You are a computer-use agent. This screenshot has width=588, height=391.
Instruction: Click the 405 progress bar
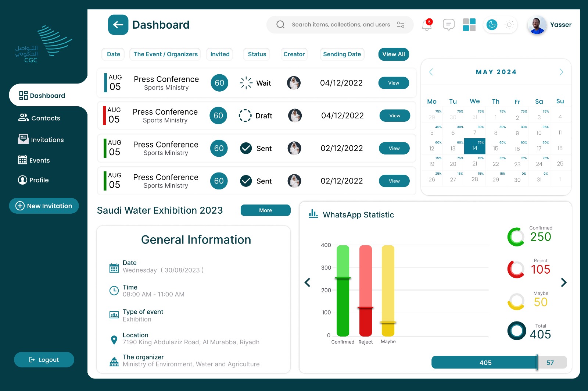click(485, 363)
